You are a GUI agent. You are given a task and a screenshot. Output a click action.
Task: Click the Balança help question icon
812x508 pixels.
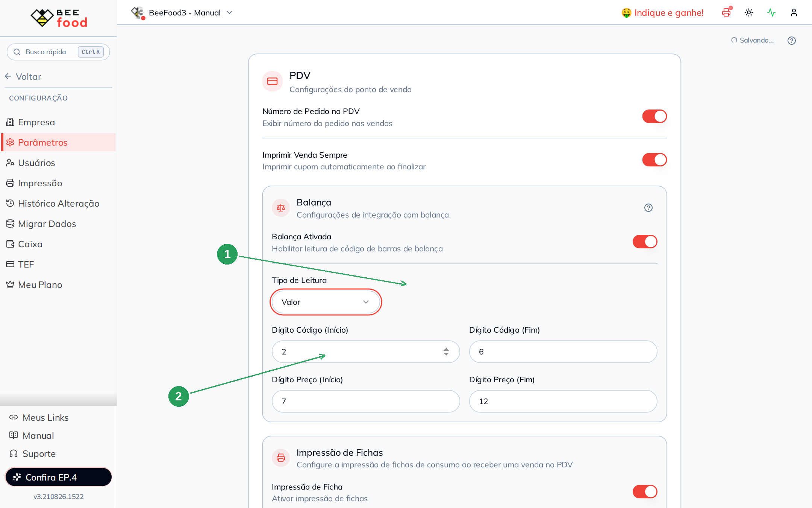click(x=648, y=208)
